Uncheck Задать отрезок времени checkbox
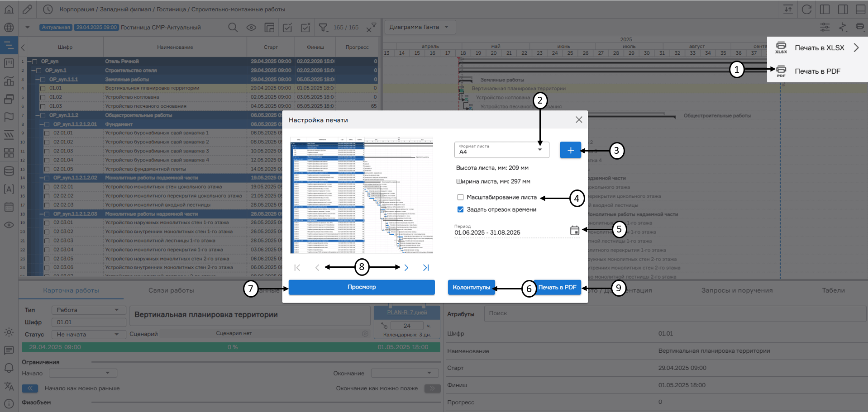868x412 pixels. 460,209
